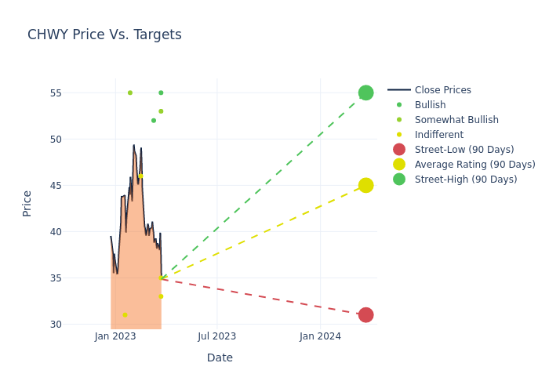Select the Somewhat Bullish dot at price 53

pyautogui.click(x=161, y=111)
